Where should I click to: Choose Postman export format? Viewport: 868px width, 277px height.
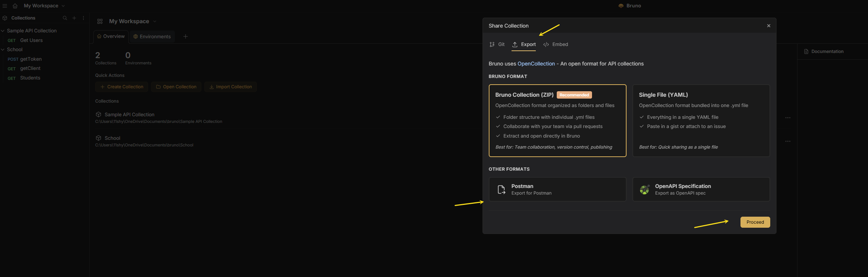(x=557, y=189)
